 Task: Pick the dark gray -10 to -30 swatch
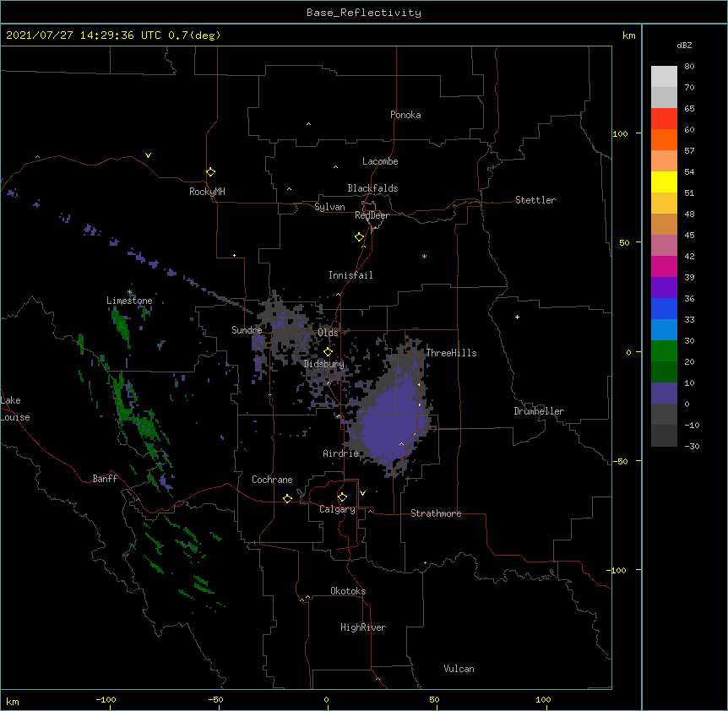(664, 436)
